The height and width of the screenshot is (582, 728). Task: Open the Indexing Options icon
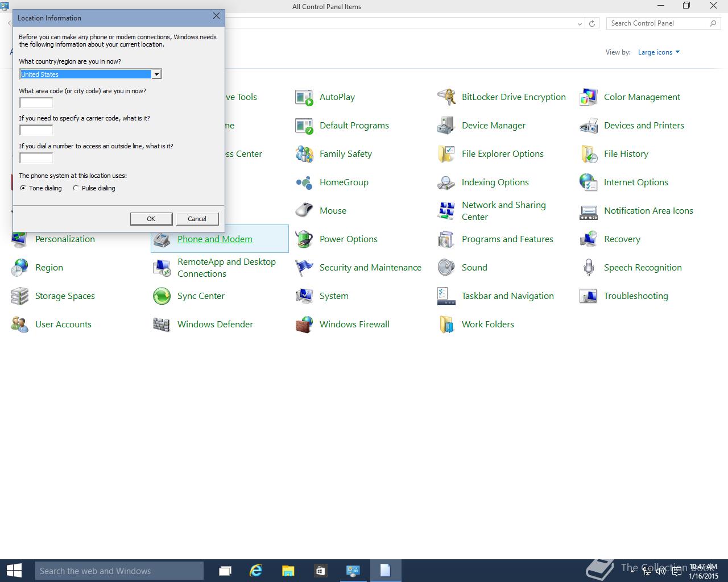click(446, 182)
